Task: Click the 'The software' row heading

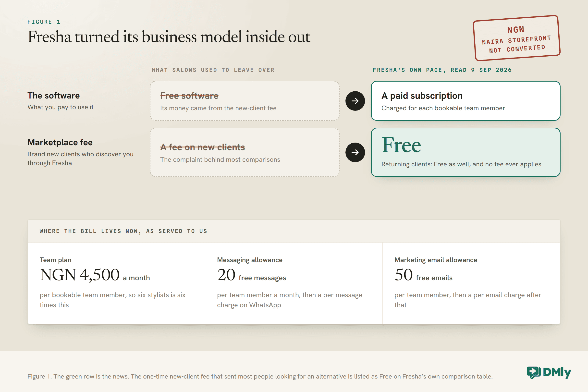Action: click(53, 96)
